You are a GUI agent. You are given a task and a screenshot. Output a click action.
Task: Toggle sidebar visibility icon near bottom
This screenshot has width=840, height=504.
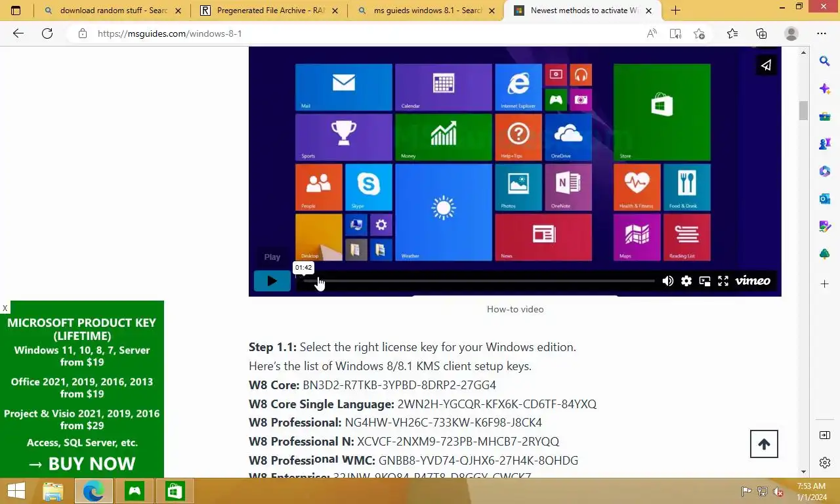tap(825, 435)
